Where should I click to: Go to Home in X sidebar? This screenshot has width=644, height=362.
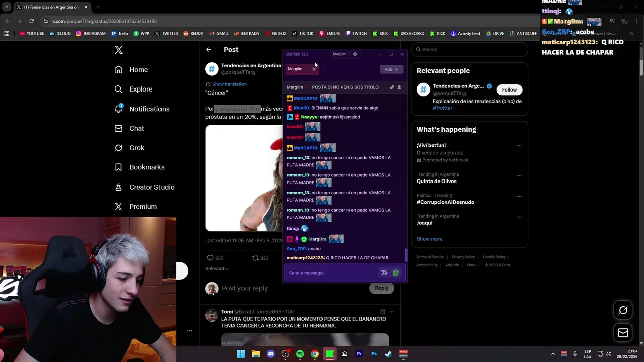(x=131, y=70)
